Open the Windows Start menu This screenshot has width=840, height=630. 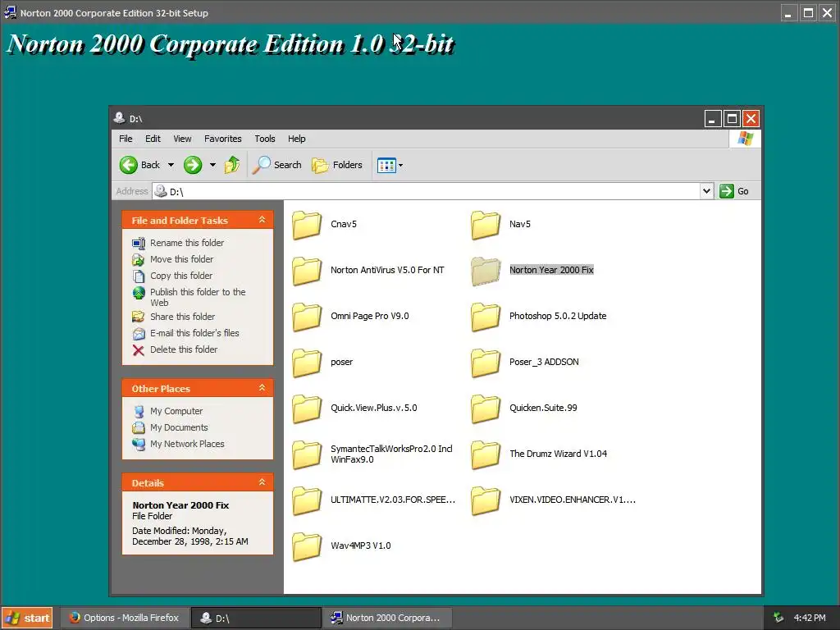coord(27,618)
